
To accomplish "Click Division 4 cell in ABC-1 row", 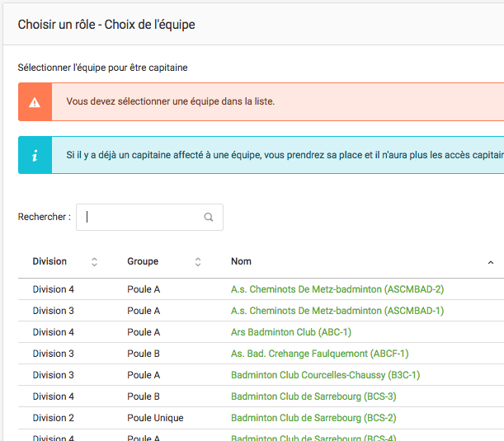I will [x=54, y=332].
